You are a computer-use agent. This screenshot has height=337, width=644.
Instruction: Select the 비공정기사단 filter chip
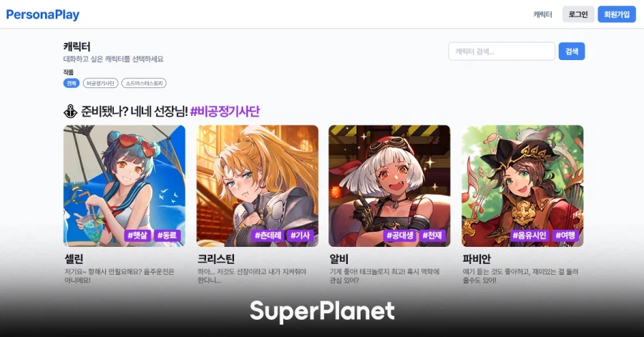(x=101, y=83)
